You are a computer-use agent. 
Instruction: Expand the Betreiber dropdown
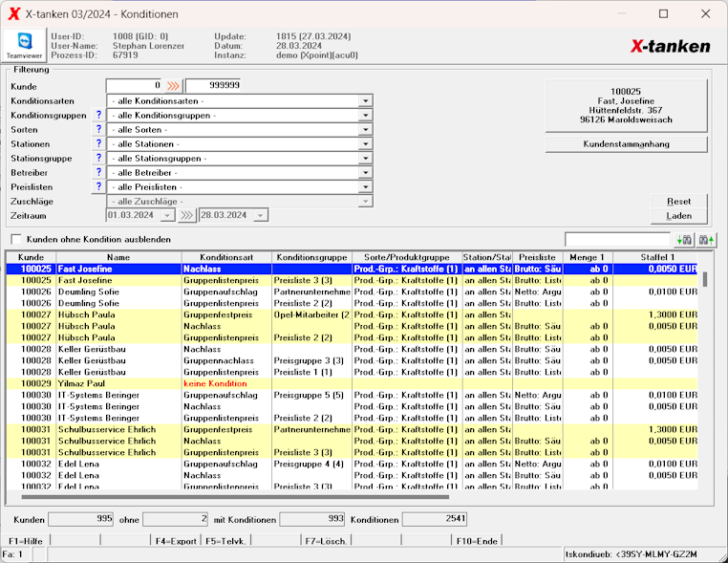coord(365,173)
